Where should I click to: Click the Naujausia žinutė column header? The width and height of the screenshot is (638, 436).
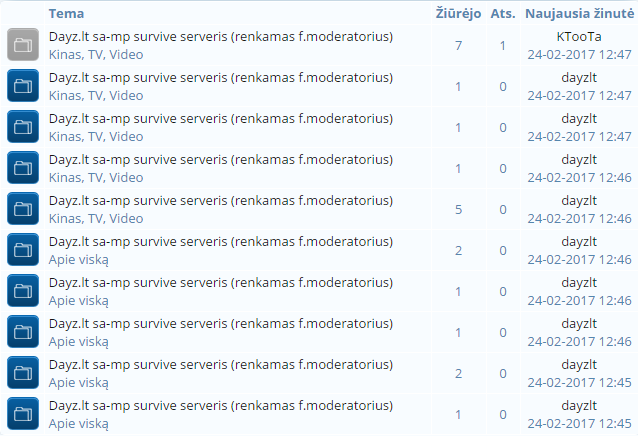click(x=580, y=14)
